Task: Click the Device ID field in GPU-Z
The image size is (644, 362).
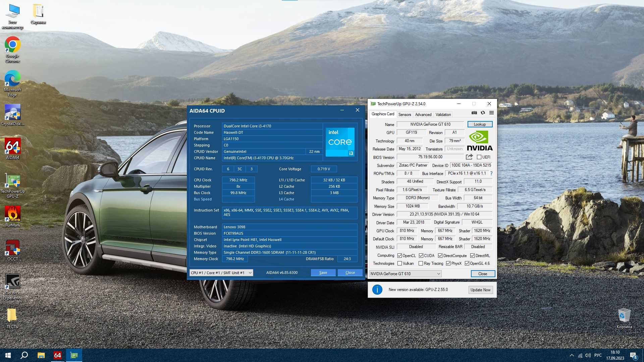Action: [471, 165]
